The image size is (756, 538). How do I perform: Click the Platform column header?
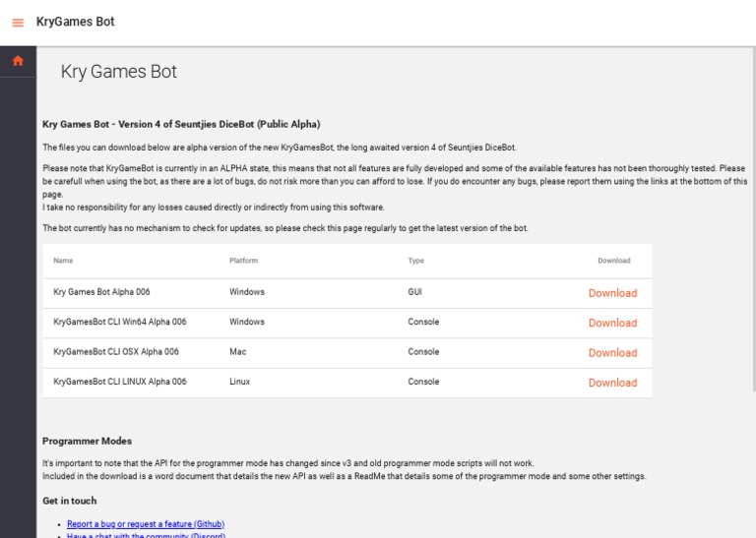pyautogui.click(x=243, y=261)
